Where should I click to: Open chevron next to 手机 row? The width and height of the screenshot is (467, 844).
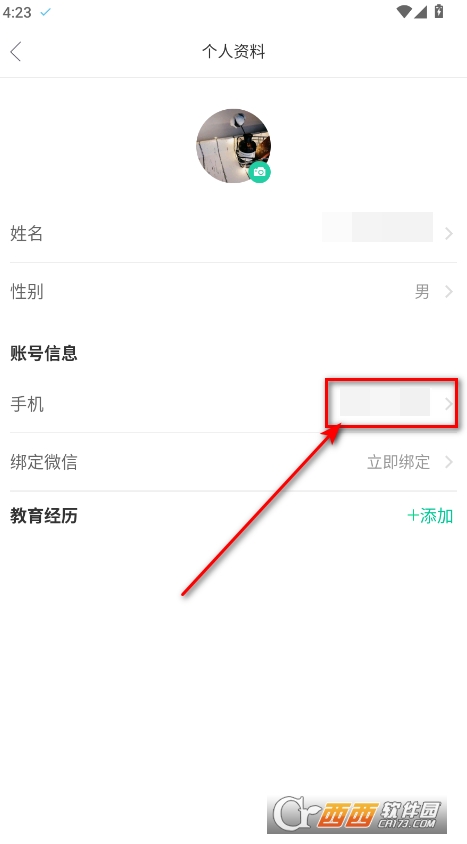pos(449,404)
